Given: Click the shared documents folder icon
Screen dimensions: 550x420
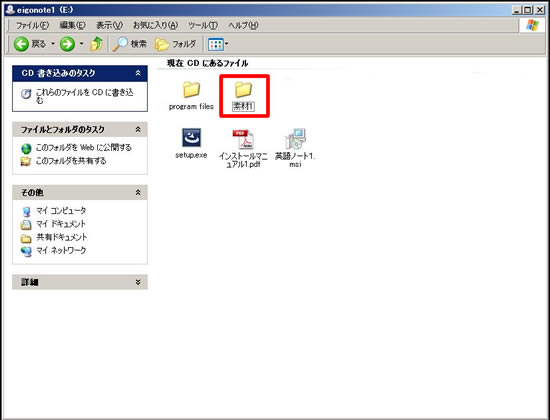Looking at the screenshot, I should pyautogui.click(x=26, y=239).
